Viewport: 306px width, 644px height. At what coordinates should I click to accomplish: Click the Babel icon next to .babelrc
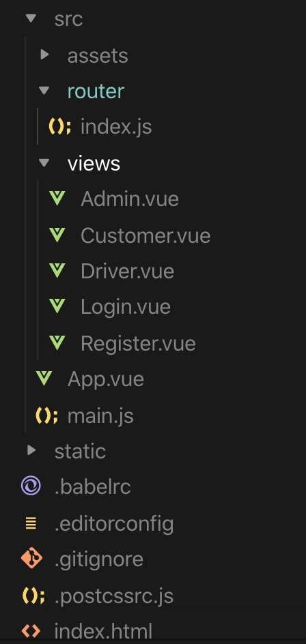[31, 486]
